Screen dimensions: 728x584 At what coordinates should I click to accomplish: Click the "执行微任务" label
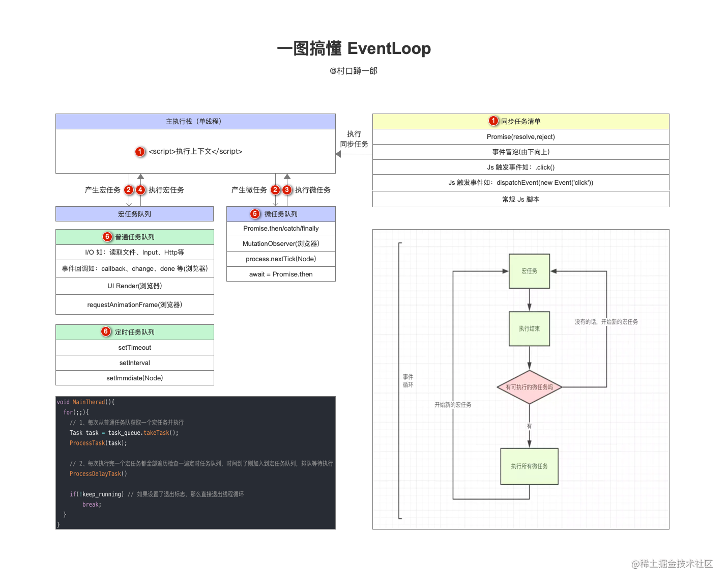point(313,190)
